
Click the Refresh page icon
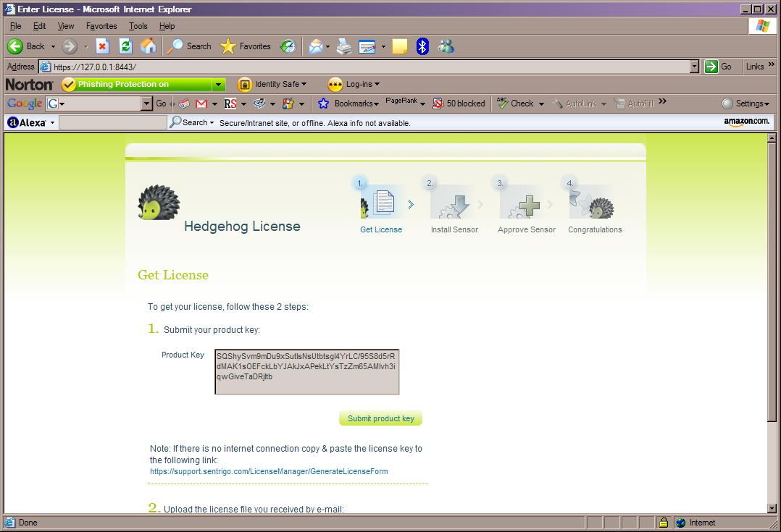125,46
